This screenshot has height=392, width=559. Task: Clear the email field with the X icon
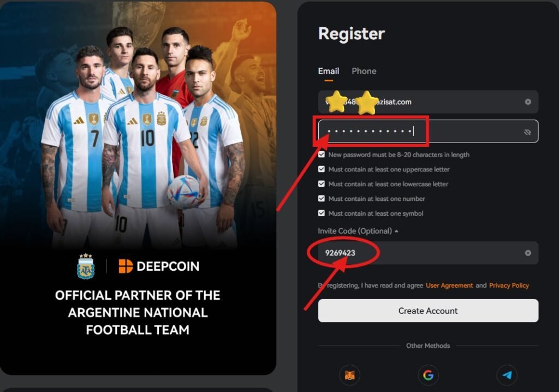pos(528,102)
